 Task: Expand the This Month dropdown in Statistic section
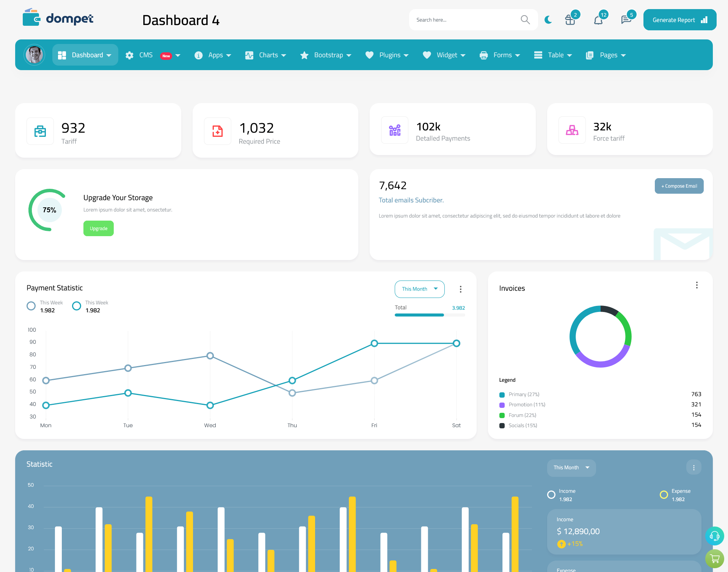570,467
